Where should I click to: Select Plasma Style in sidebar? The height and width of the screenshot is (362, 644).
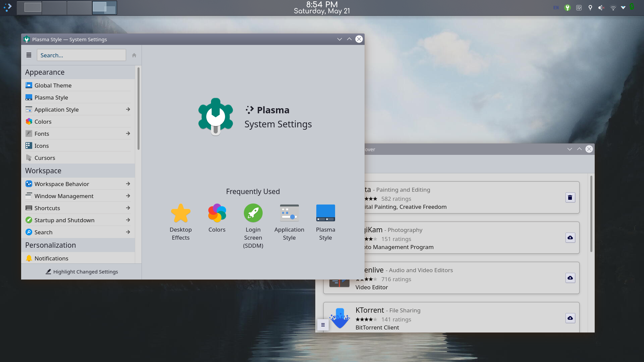pyautogui.click(x=78, y=98)
